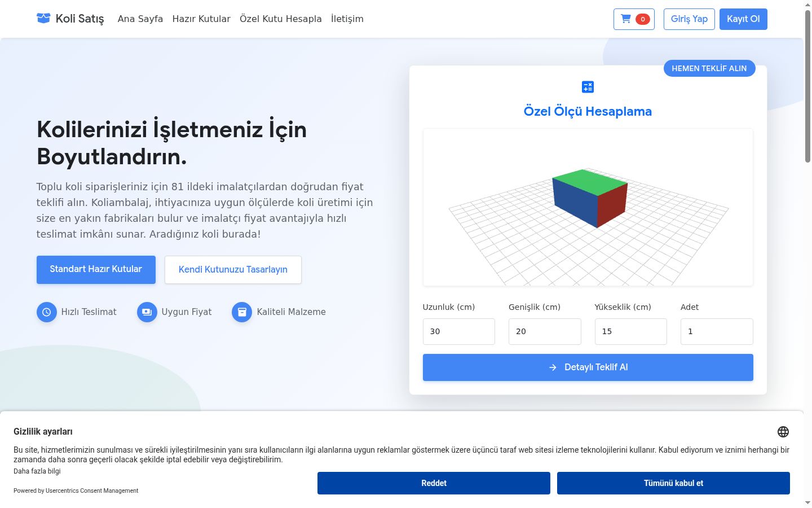
Task: Focus the Adet quantity field
Action: [x=717, y=331]
